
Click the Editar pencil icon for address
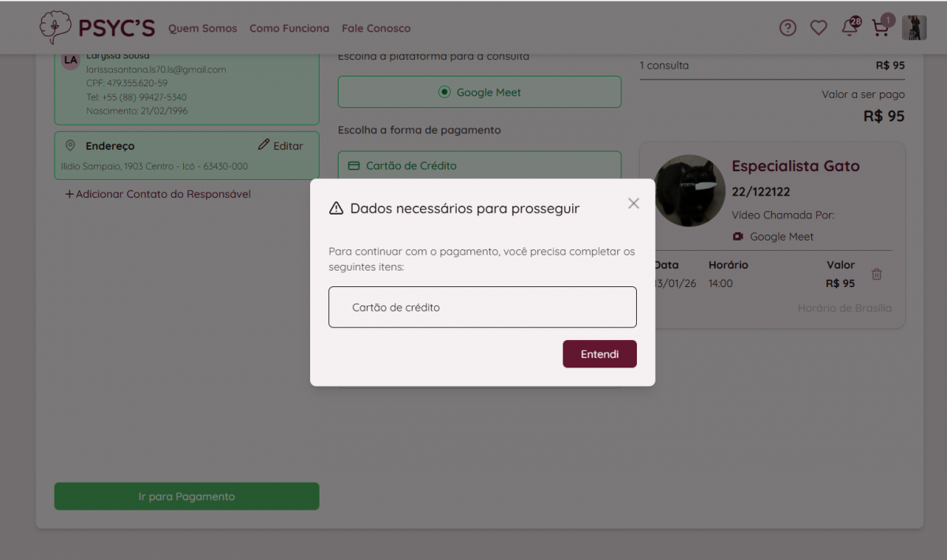pyautogui.click(x=264, y=146)
